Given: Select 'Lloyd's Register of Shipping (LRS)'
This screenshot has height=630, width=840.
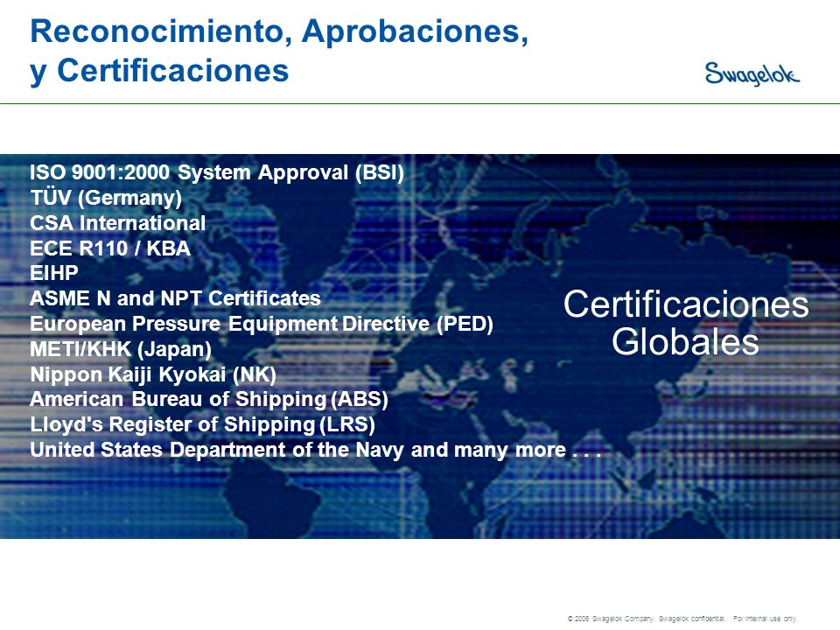Looking at the screenshot, I should click(202, 425).
